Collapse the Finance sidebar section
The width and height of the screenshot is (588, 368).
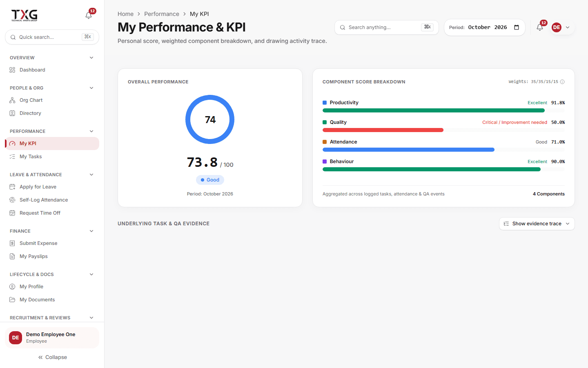pyautogui.click(x=91, y=231)
